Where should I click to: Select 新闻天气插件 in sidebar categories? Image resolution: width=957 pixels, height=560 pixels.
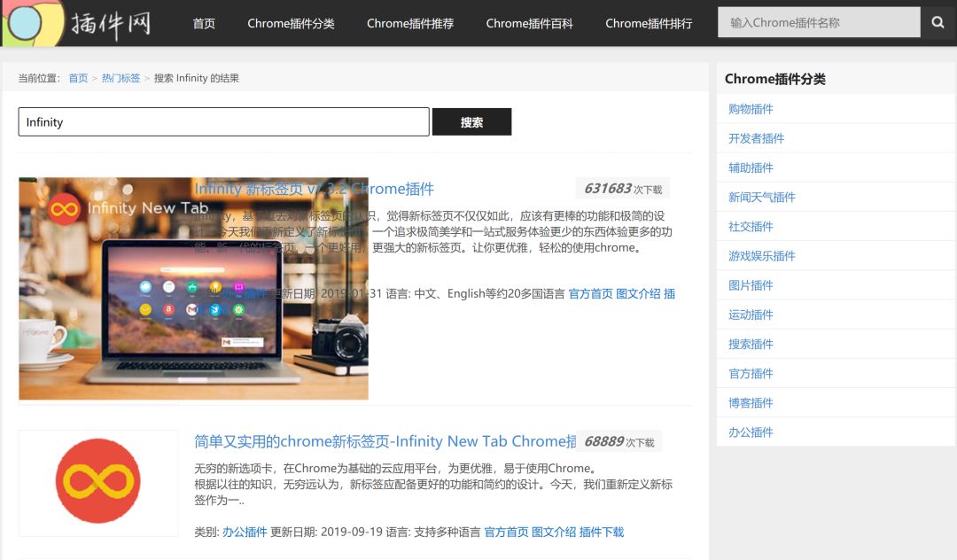click(x=762, y=197)
